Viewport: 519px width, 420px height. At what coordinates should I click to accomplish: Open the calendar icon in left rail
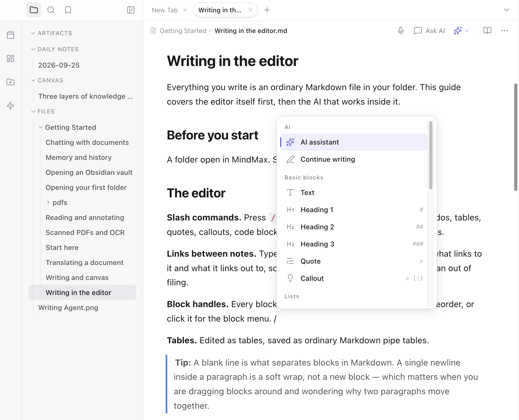tap(10, 35)
